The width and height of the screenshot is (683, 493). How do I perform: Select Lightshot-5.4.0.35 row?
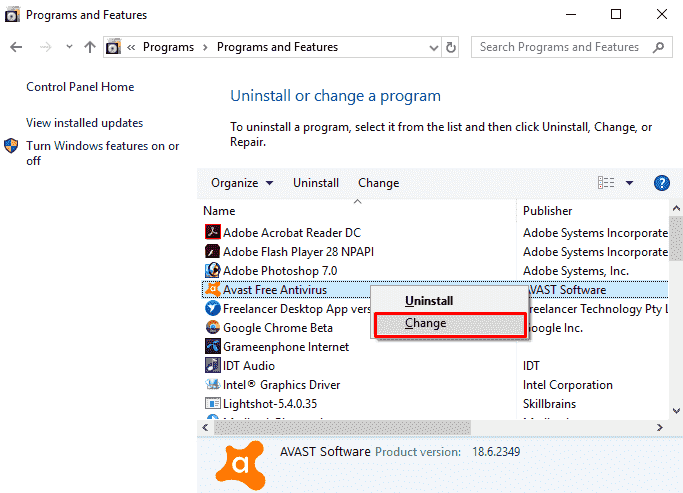pyautogui.click(x=435, y=404)
